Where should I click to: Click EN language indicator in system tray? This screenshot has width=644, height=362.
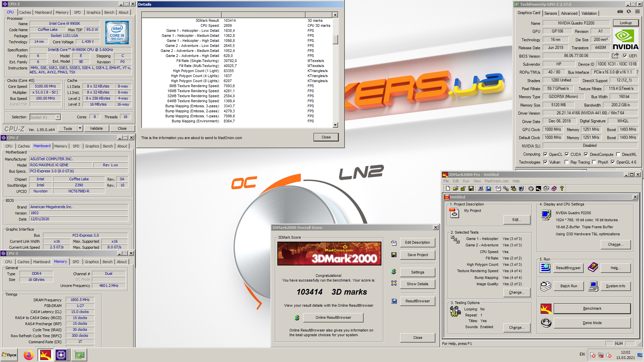click(582, 355)
